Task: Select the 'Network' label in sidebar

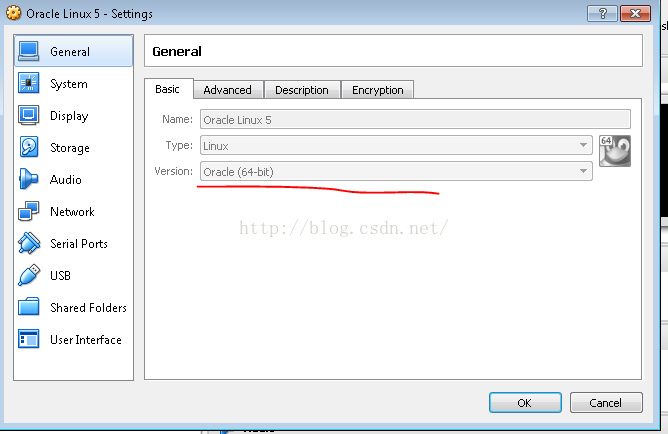Action: pyautogui.click(x=72, y=212)
